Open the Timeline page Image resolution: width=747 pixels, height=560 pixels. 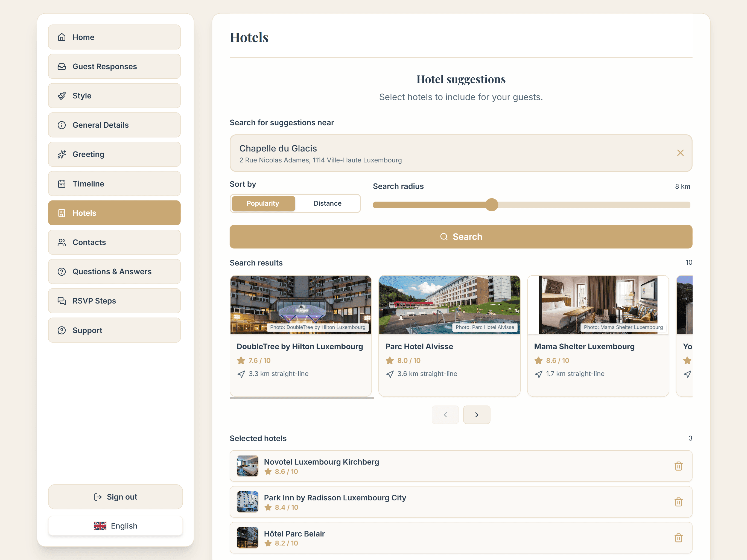coord(114,184)
